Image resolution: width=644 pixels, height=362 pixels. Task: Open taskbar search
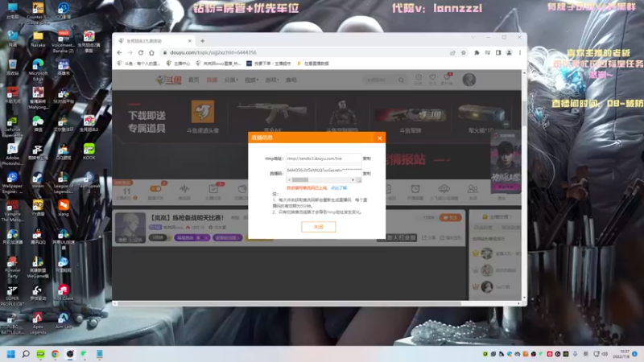coord(26,354)
